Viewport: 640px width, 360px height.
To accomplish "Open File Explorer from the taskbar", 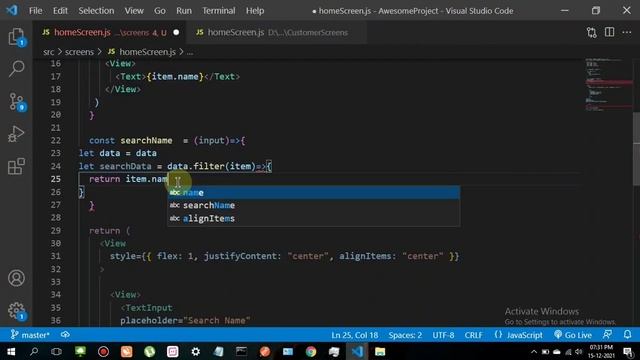I will 380,351.
